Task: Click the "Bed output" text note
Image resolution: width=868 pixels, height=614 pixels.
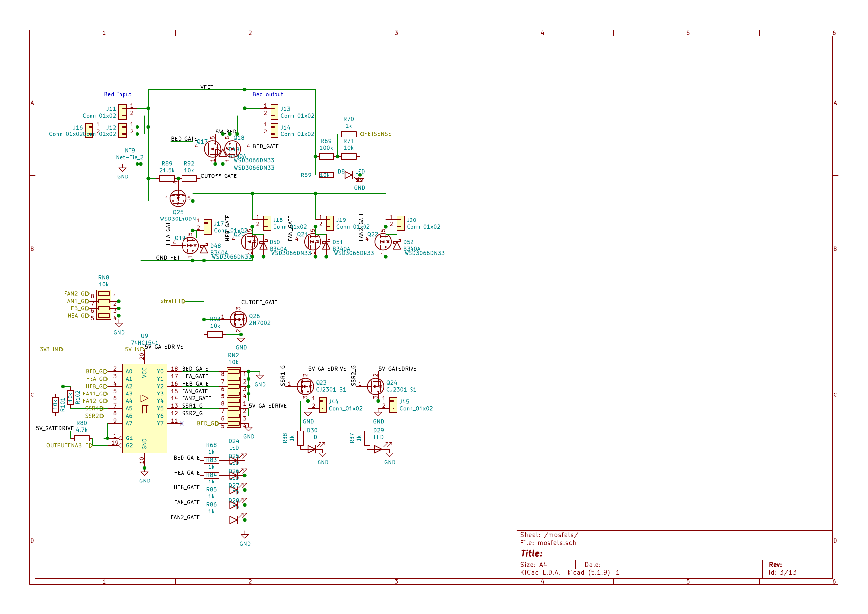Action: [268, 94]
